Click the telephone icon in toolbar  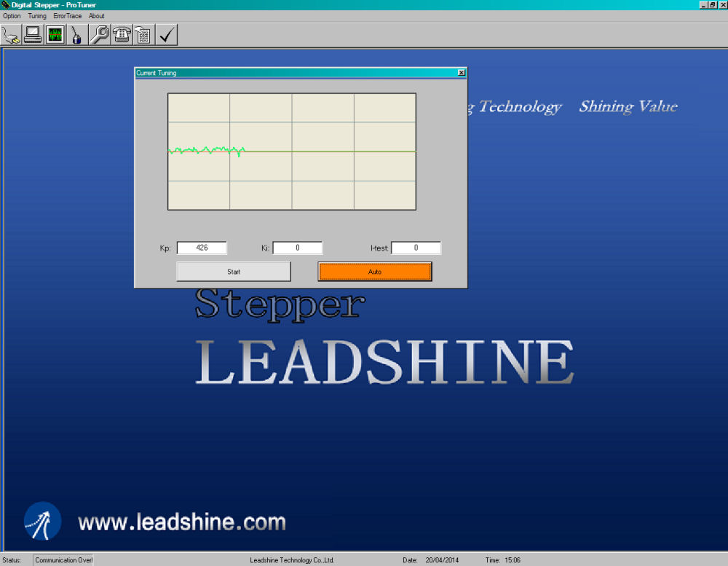[122, 35]
